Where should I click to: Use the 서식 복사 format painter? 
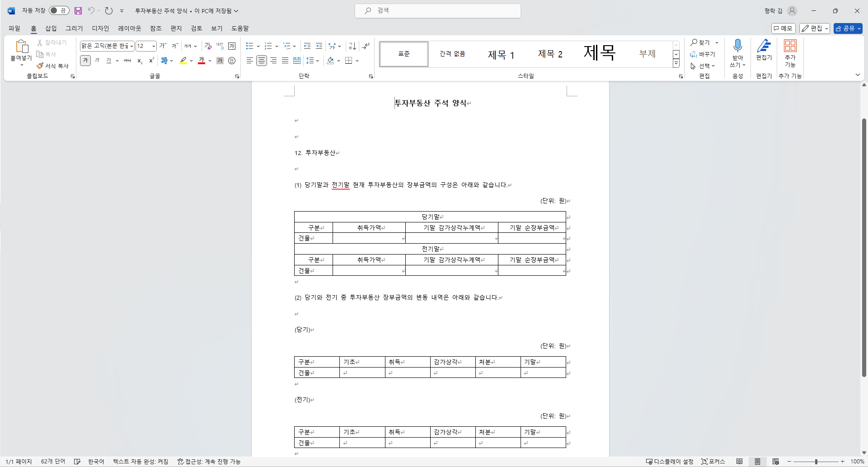coord(52,65)
